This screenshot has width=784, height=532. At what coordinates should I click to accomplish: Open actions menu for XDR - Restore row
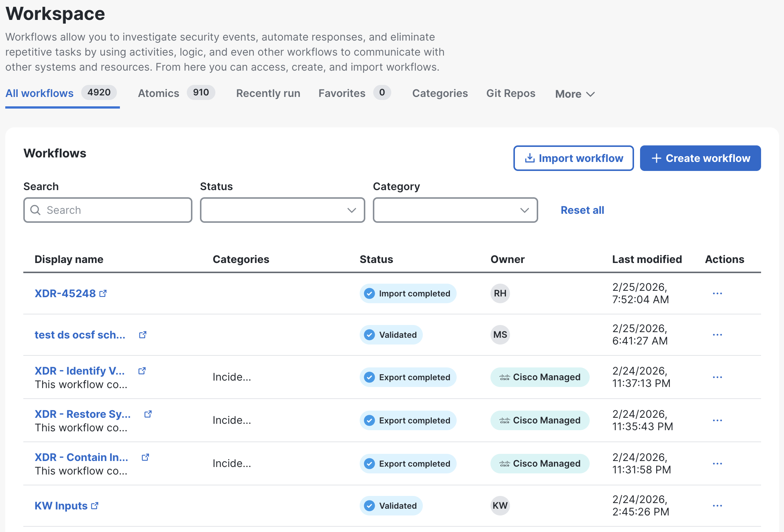click(717, 420)
